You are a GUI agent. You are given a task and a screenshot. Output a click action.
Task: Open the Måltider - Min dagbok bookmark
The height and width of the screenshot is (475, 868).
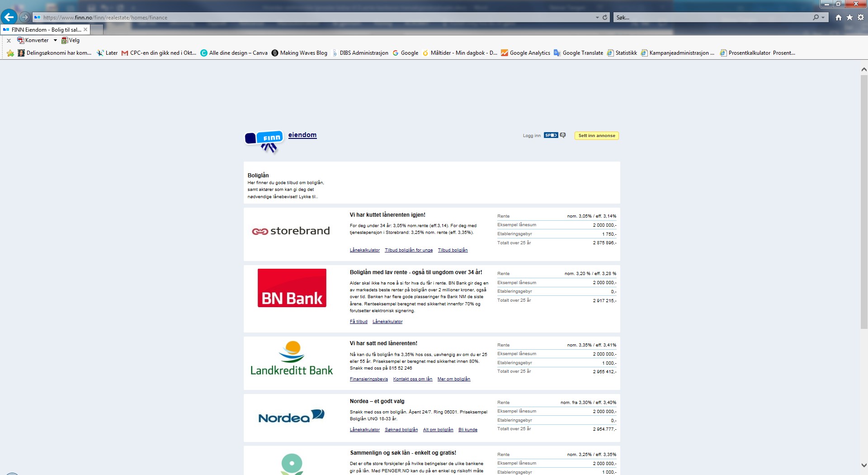click(460, 53)
